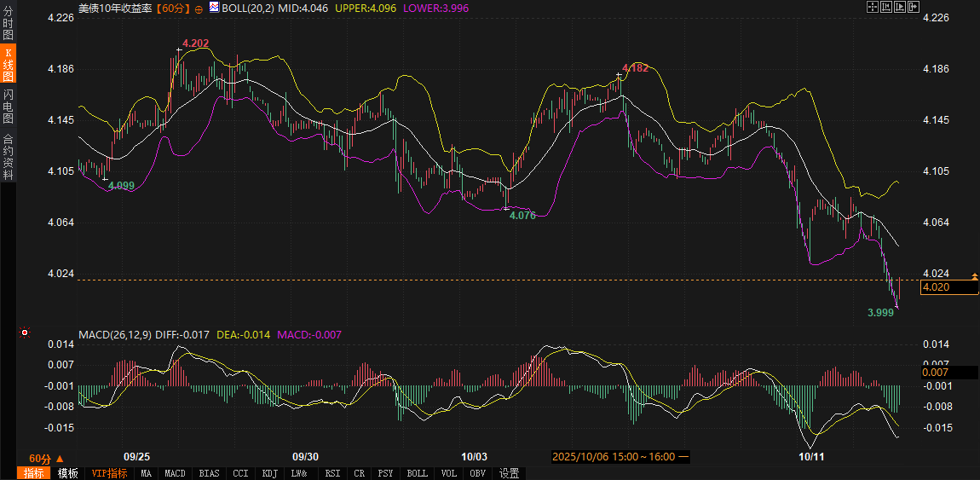Open 设置 in the indicator bar
Screen dimensions: 980x480
(510, 473)
